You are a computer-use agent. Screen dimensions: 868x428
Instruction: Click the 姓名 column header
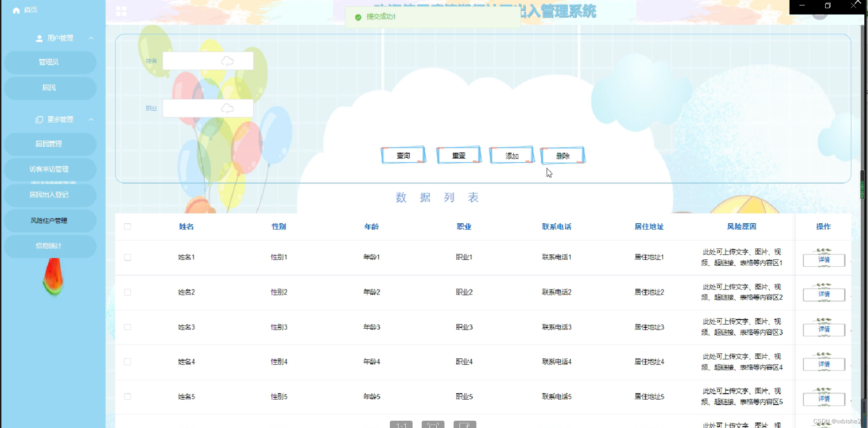[x=186, y=227]
